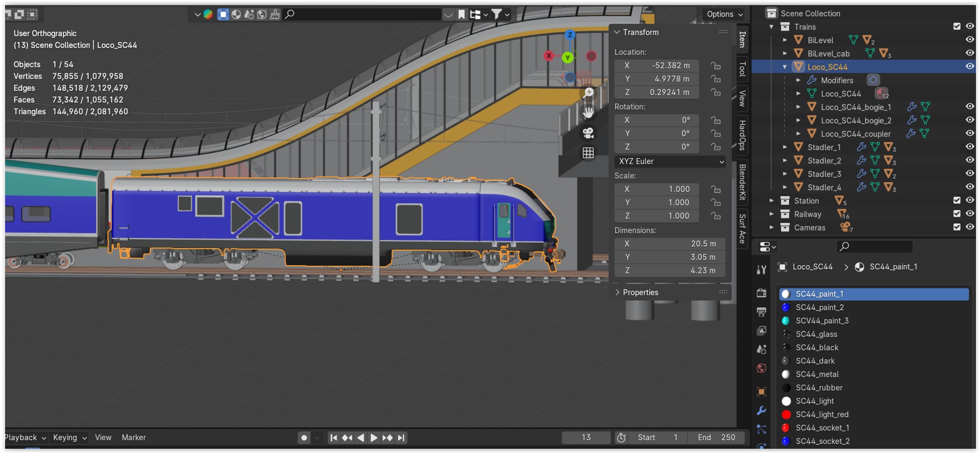The image size is (980, 453).
Task: Open the Object properties orange square icon
Action: pyautogui.click(x=761, y=392)
